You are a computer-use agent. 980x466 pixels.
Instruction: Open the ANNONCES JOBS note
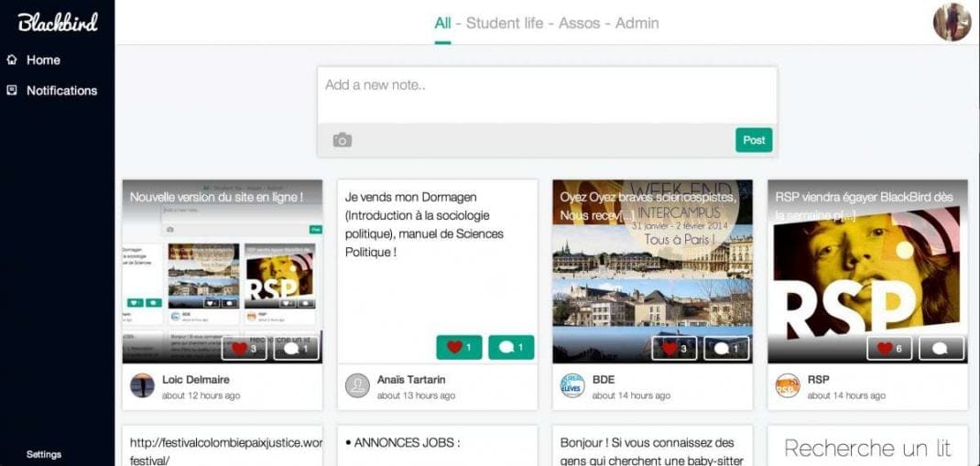402,443
